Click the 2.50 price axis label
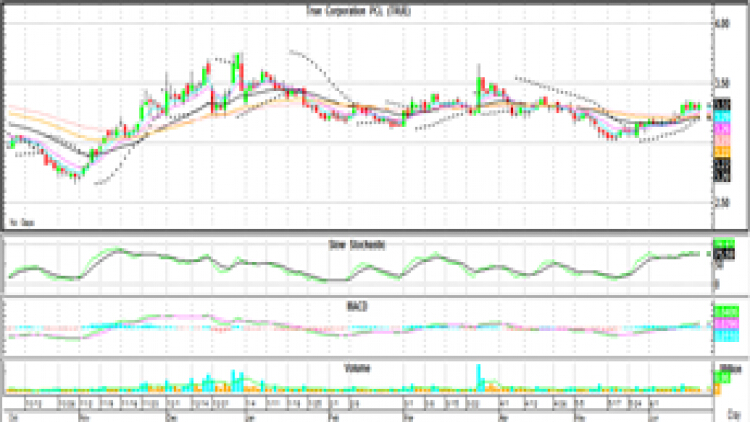This screenshot has height=422, width=750. click(722, 203)
